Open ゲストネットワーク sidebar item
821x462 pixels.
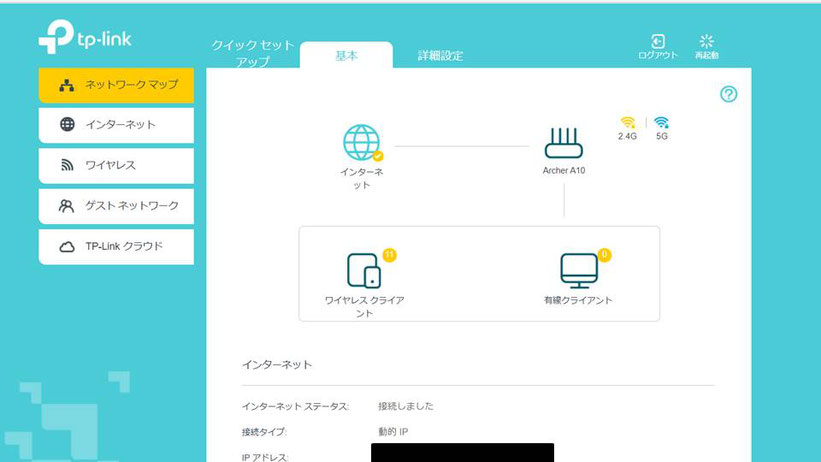pyautogui.click(x=116, y=206)
